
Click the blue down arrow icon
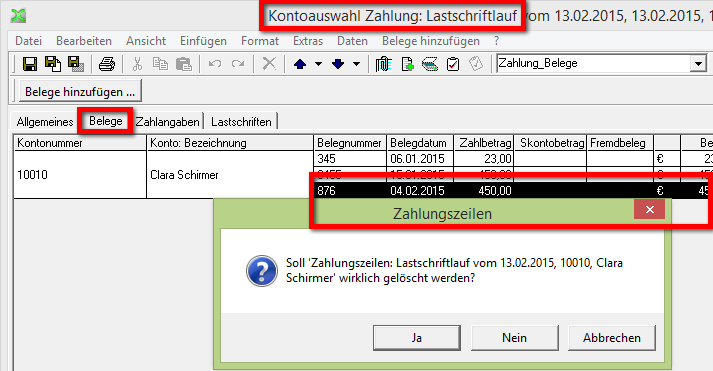pos(338,64)
